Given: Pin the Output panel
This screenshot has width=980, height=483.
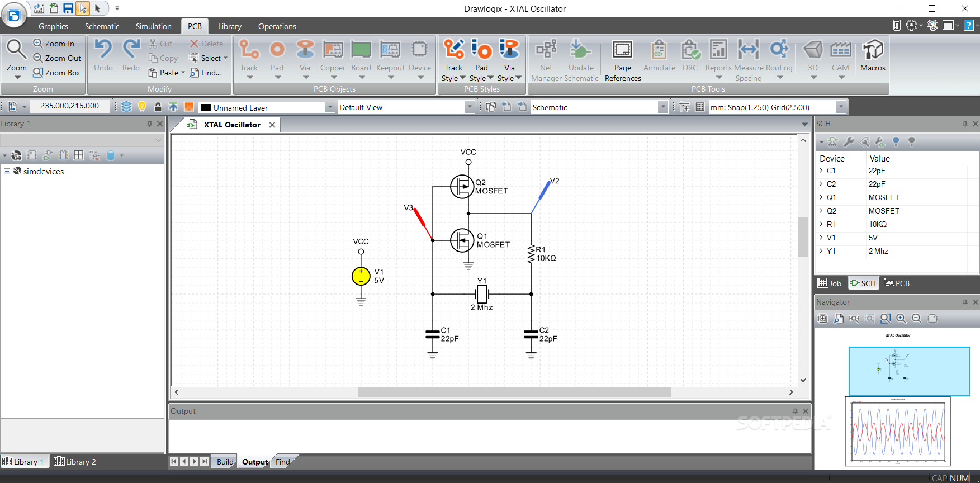Looking at the screenshot, I should (x=795, y=411).
